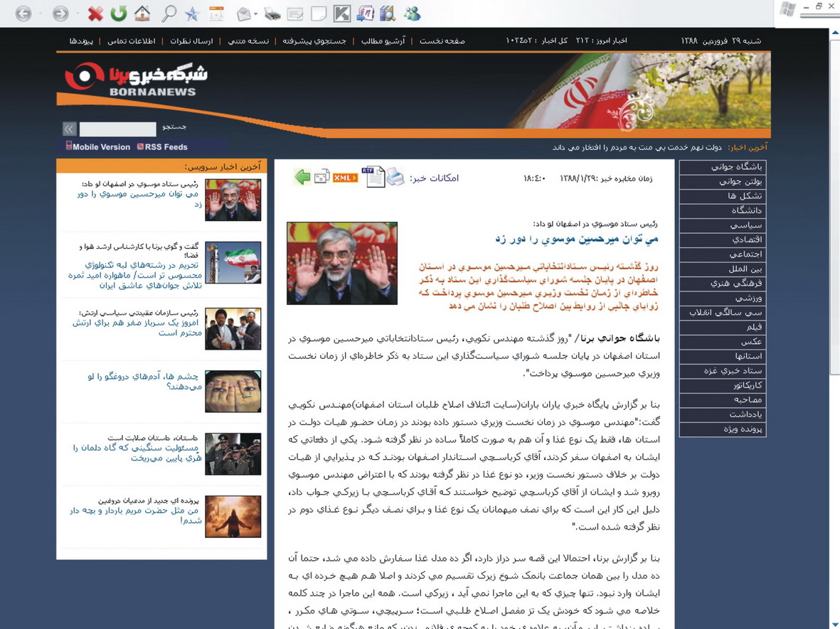
Task: Open اطلاعات تماس contact menu item
Action: click(132, 41)
